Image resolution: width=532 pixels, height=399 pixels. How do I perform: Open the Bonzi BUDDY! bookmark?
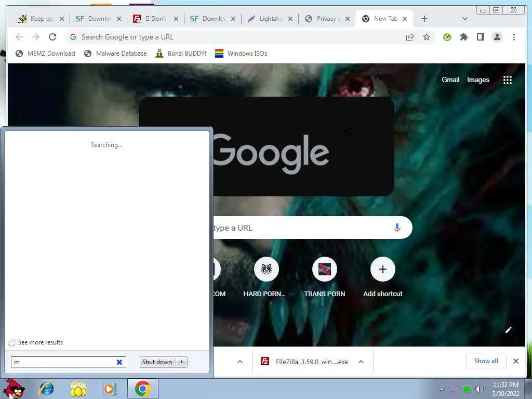point(181,54)
